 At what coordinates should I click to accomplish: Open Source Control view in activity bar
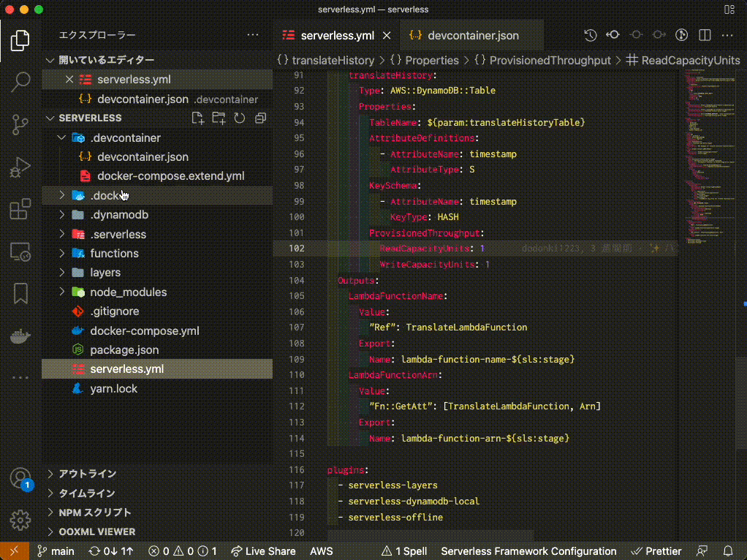click(20, 124)
